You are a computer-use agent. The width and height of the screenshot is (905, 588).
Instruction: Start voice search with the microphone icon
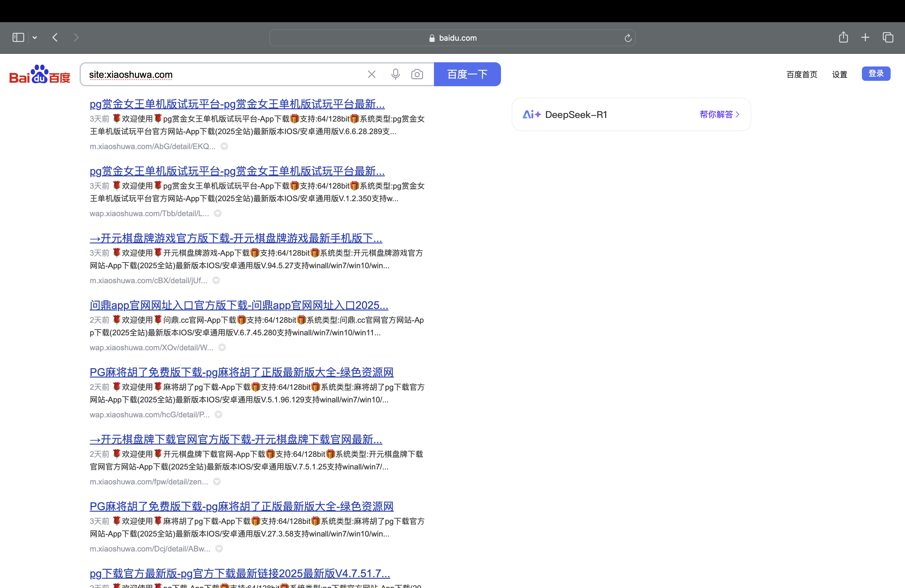coord(395,74)
